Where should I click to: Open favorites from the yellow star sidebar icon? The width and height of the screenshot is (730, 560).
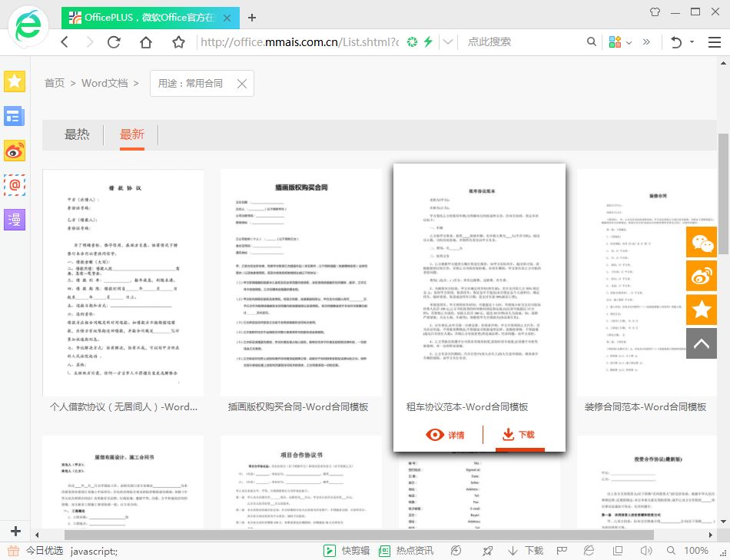pyautogui.click(x=15, y=81)
